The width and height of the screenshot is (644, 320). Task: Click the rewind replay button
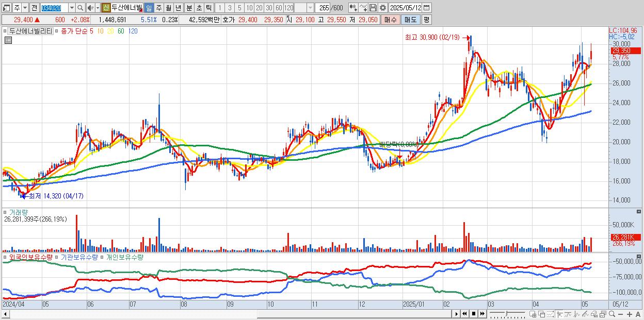point(464,314)
